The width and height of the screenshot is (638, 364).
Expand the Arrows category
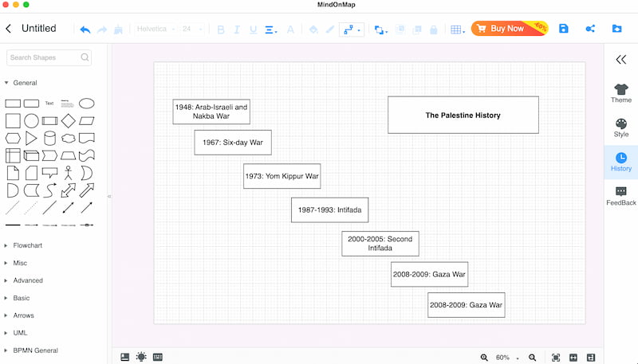coord(19,315)
